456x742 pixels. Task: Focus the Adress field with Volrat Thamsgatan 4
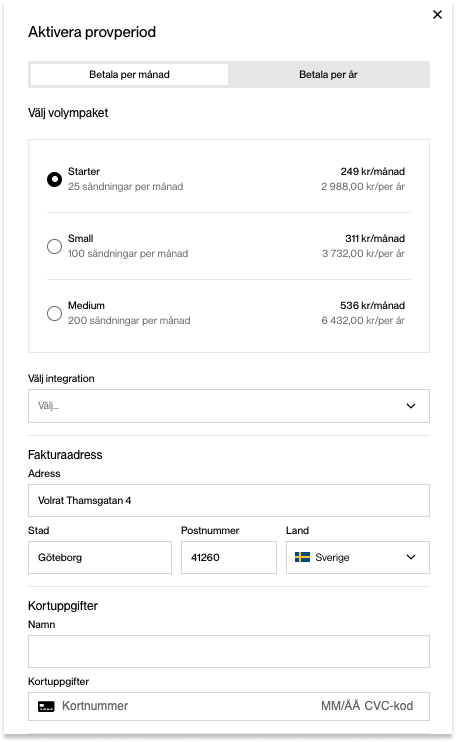229,500
